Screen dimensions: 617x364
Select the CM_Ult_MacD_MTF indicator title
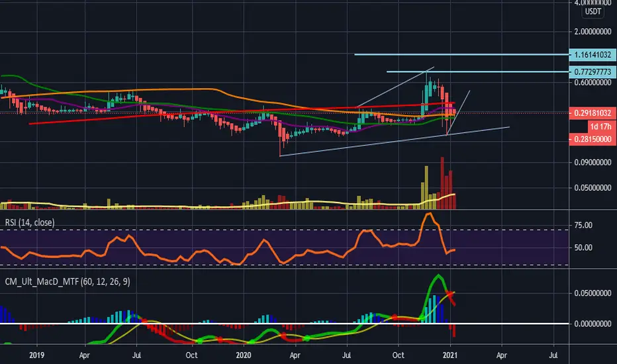[68, 282]
